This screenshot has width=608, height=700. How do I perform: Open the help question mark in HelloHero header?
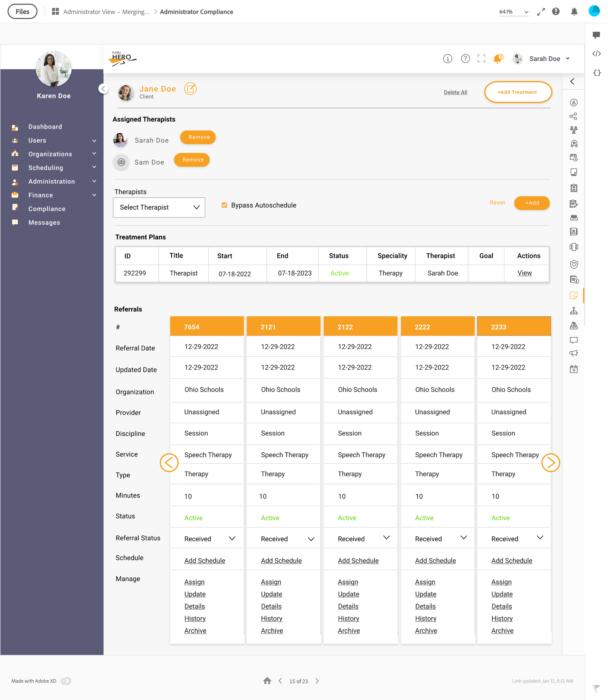[x=465, y=59]
